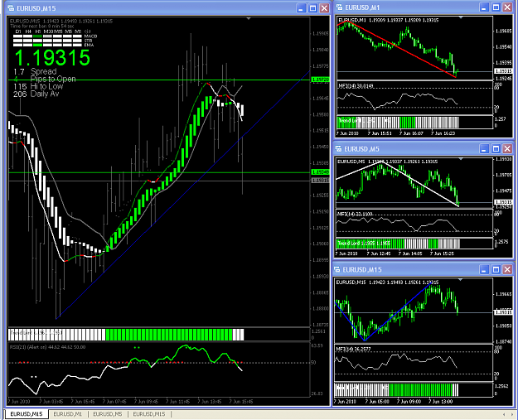
Task: Click the MFI(14) label in small M15 window
Action: click(353, 349)
